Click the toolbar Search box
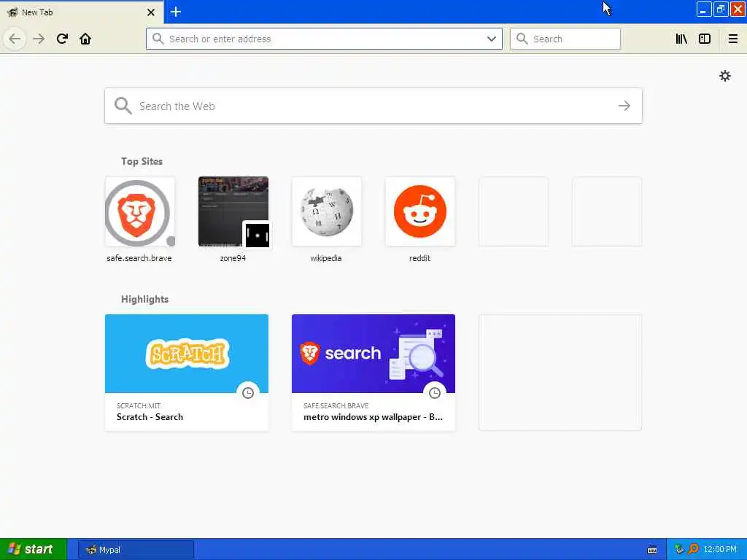Image resolution: width=747 pixels, height=560 pixels. [565, 39]
